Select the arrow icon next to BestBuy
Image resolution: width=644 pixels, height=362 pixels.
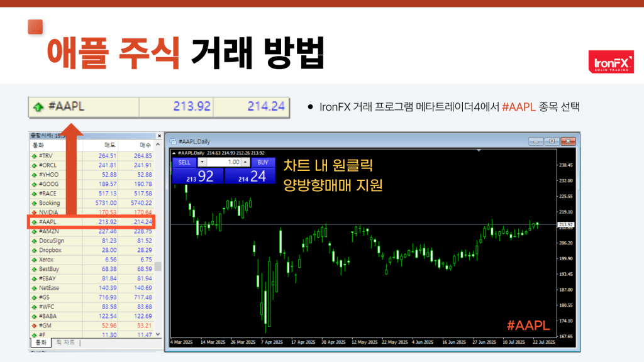pyautogui.click(x=34, y=269)
